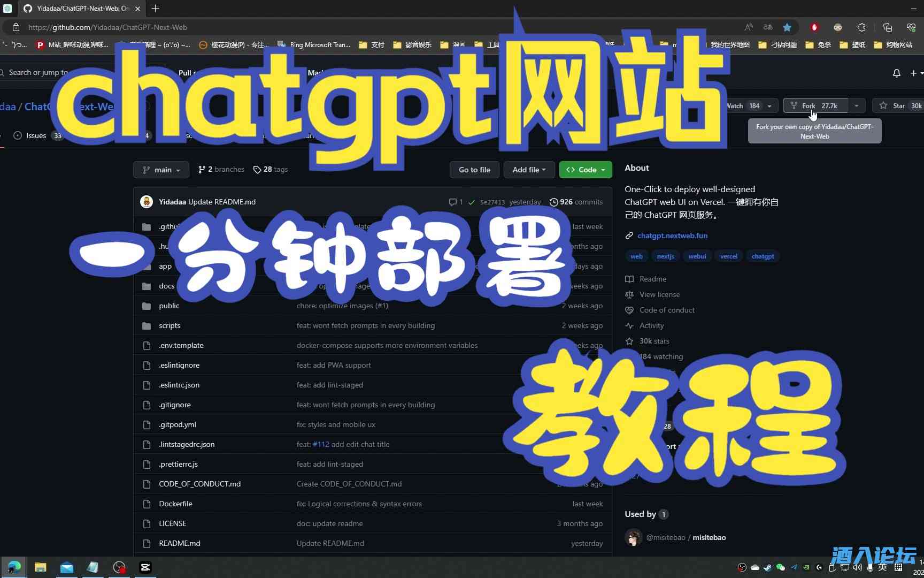Screen dimensions: 924x578
Task: Expand the Watch 184 dropdown
Action: [769, 106]
